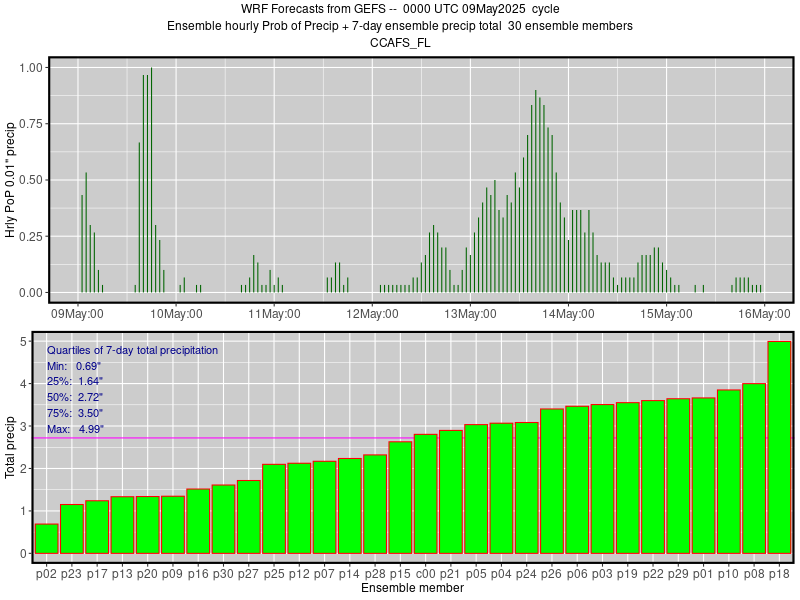Click the c00 control member bar
This screenshot has height=600, width=800.
426,494
